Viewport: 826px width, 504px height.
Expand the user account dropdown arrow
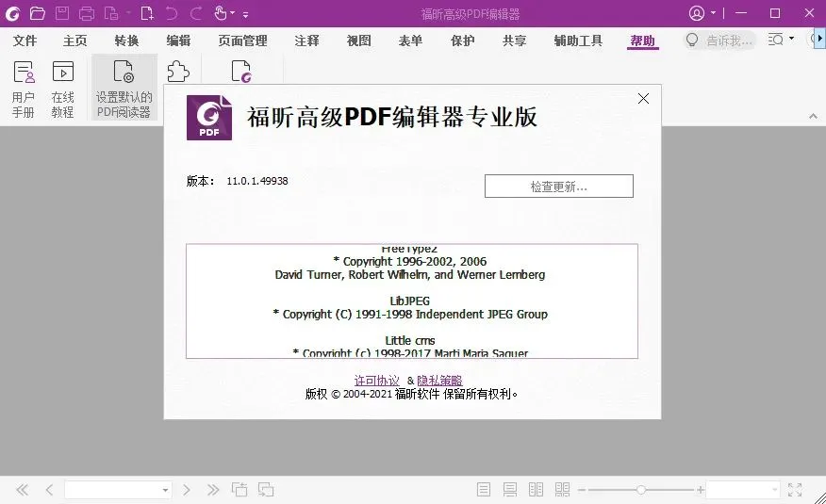click(x=713, y=13)
